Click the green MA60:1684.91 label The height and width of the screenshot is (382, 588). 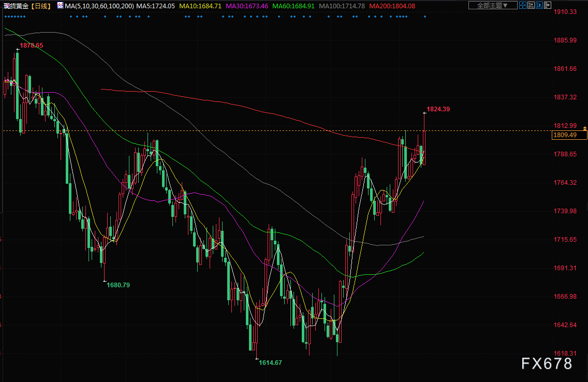coord(293,6)
